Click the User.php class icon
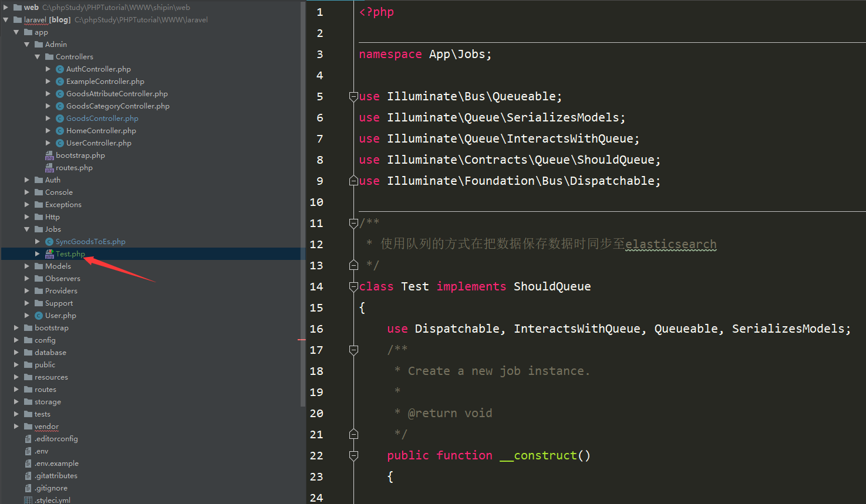 tap(39, 316)
